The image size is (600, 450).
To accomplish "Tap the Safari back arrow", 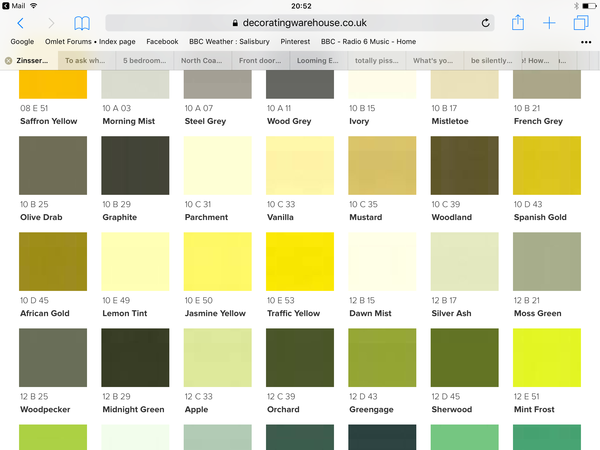I will 21,23.
